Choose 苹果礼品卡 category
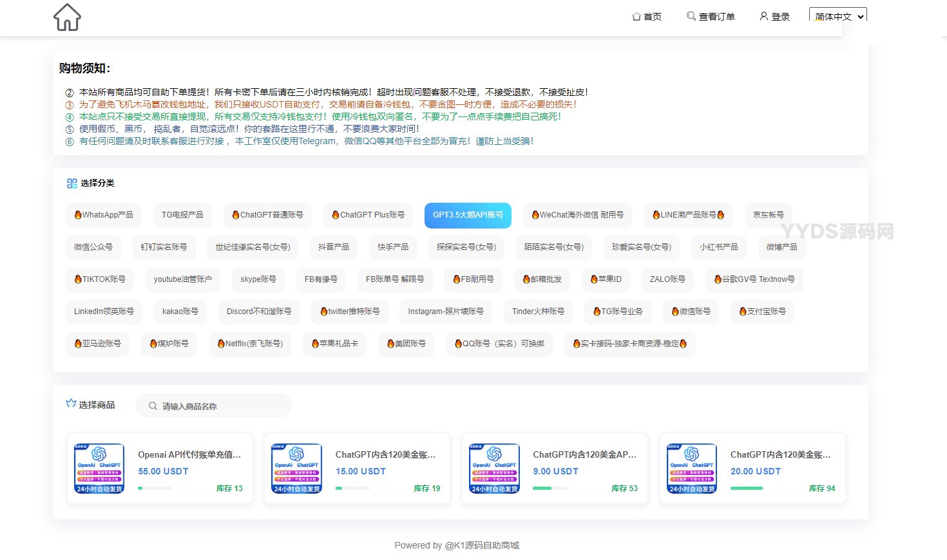The width and height of the screenshot is (947, 560). (x=334, y=344)
